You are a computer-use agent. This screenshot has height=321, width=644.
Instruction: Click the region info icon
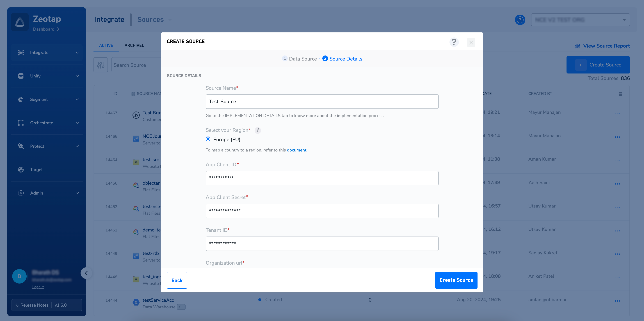pos(258,130)
